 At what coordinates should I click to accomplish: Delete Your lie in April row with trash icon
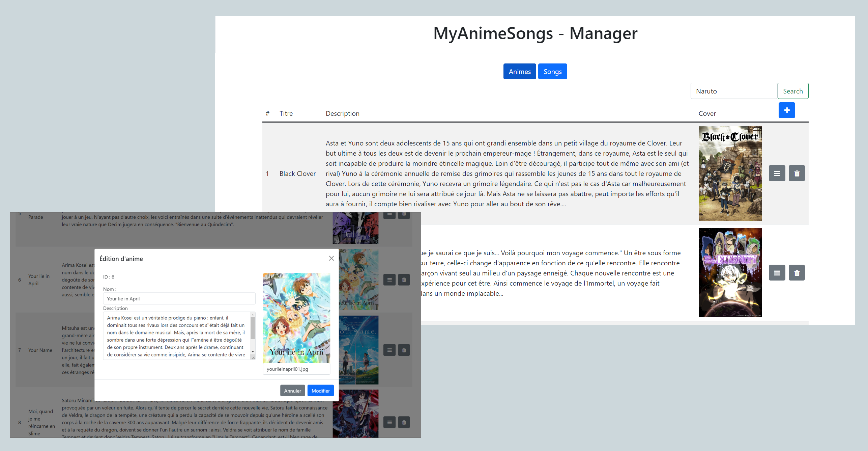click(x=404, y=280)
